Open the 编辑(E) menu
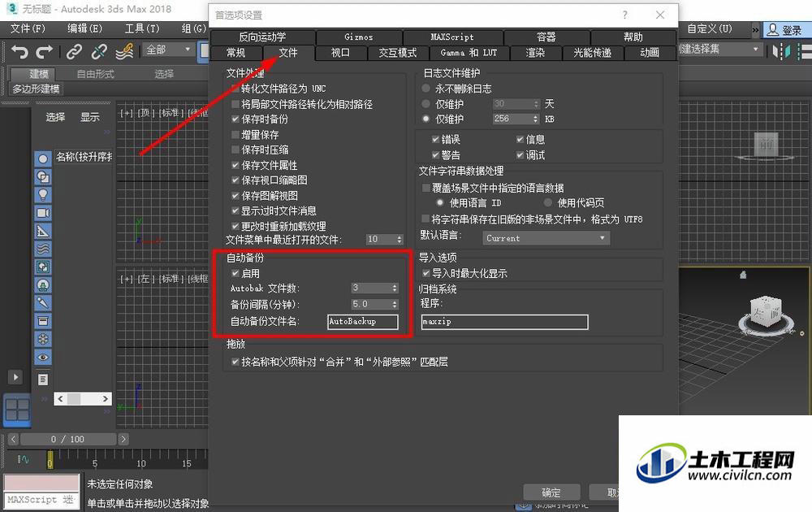 point(84,29)
